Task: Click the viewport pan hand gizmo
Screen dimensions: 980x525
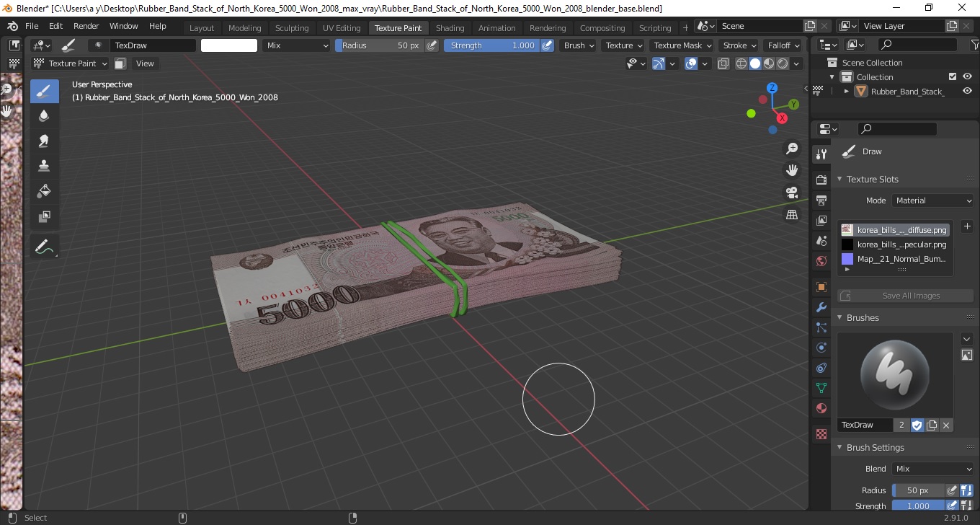Action: coord(792,170)
